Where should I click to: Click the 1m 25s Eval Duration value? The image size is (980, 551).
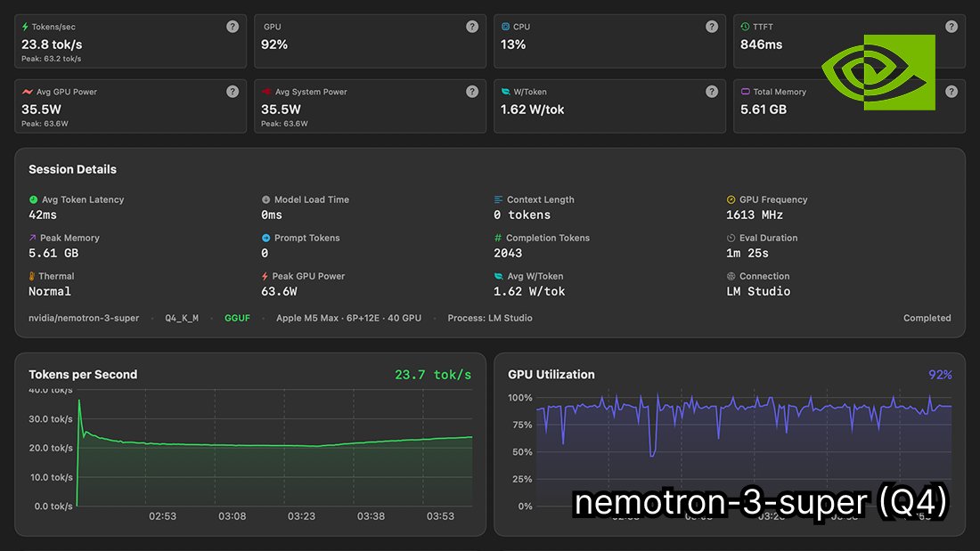(x=747, y=253)
